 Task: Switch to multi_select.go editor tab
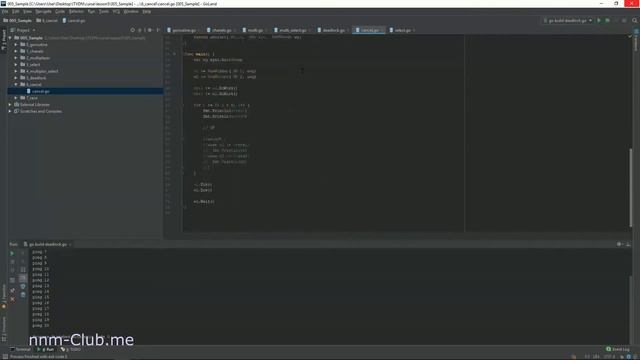click(x=292, y=30)
